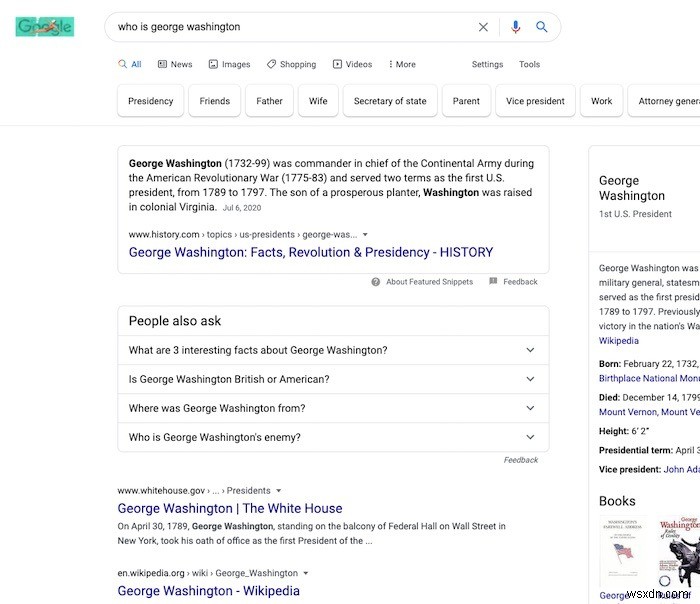This screenshot has width=700, height=604.
Task: Open the en.wikipedia.org URL dropdown arrow
Action: [306, 573]
